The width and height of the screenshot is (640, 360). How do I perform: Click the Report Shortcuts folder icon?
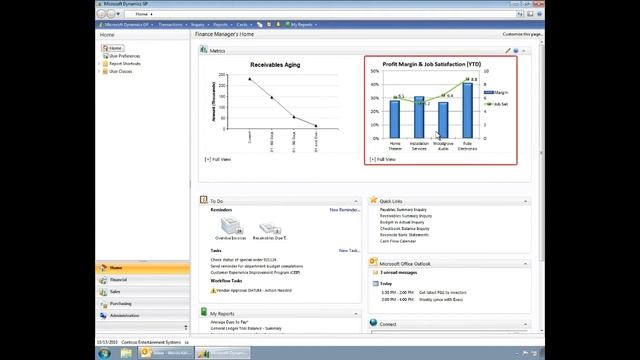[x=105, y=64]
